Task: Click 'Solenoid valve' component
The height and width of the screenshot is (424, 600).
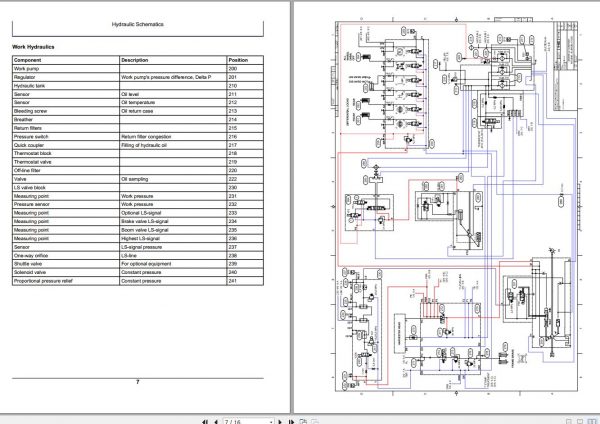Action: (x=30, y=272)
